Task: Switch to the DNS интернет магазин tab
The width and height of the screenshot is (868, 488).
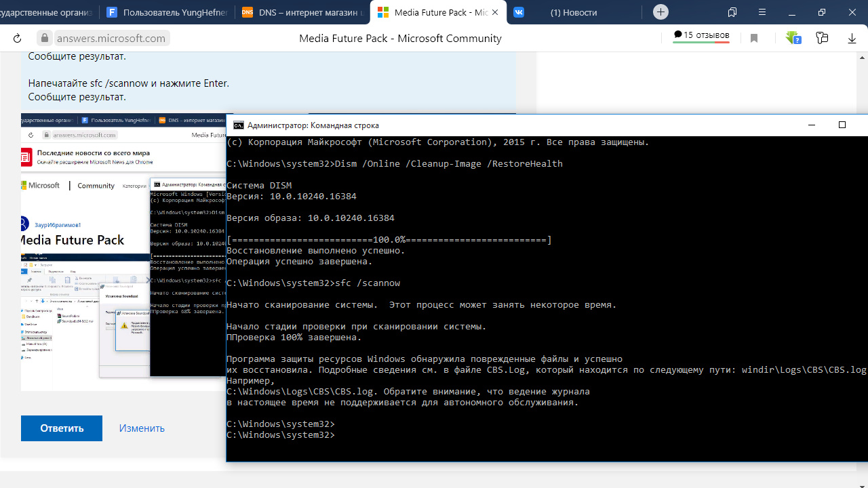Action: click(x=302, y=12)
